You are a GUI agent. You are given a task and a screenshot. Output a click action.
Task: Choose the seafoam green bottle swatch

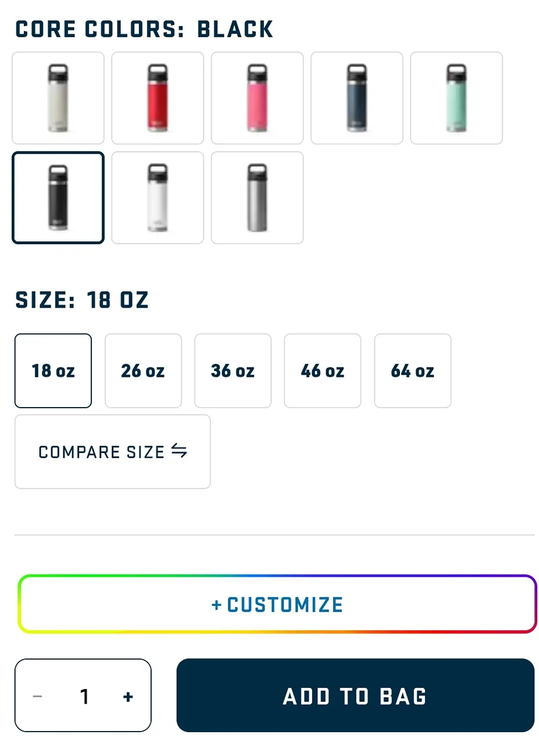pyautogui.click(x=456, y=98)
